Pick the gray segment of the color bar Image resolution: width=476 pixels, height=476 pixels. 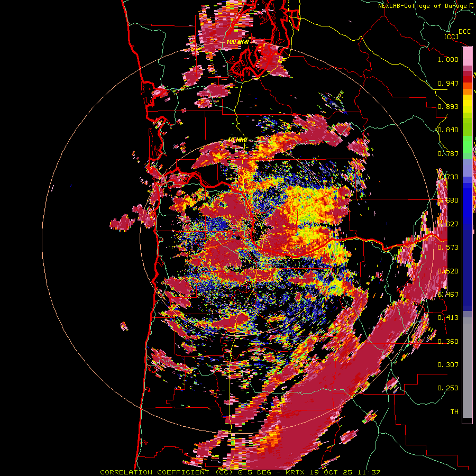point(467,368)
